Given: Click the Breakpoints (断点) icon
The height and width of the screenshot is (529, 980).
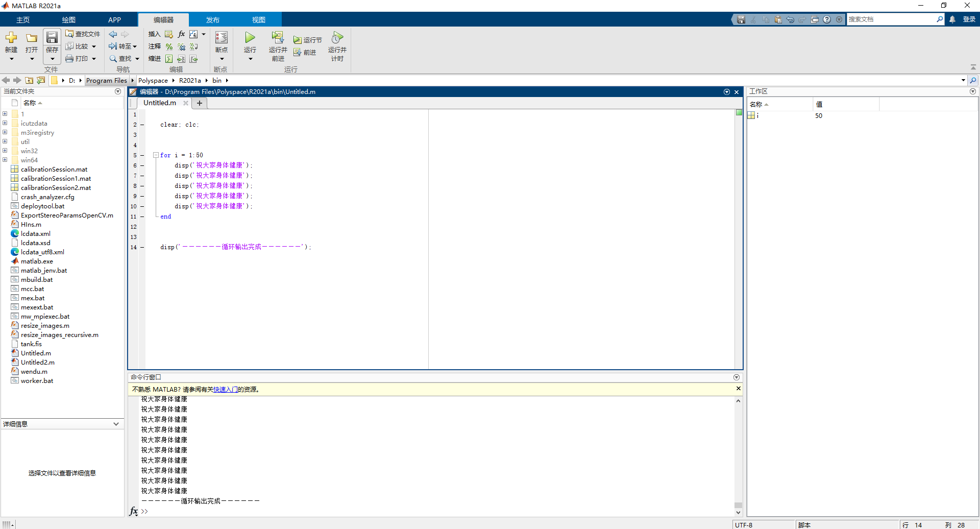Looking at the screenshot, I should [x=222, y=38].
